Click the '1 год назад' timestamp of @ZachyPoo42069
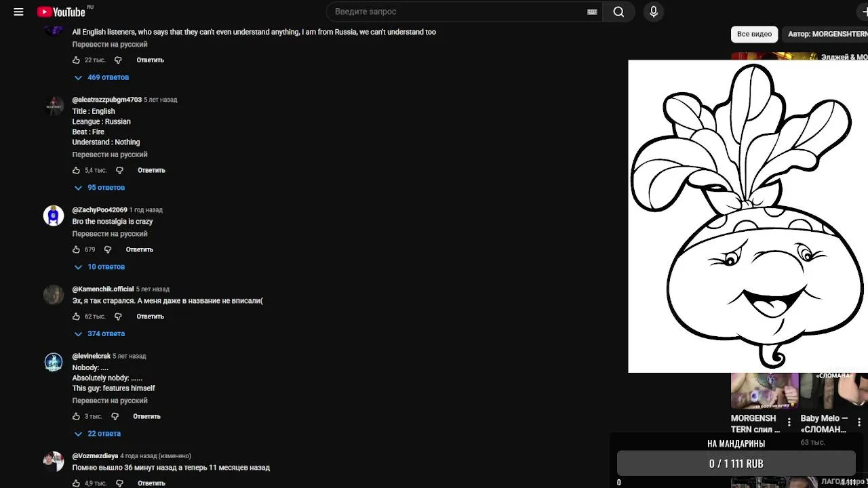This screenshot has width=868, height=488. pos(146,210)
